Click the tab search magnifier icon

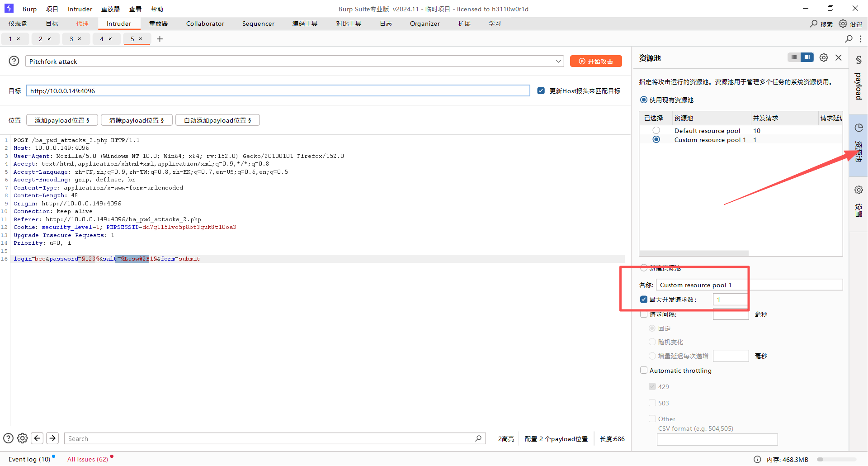pos(849,39)
